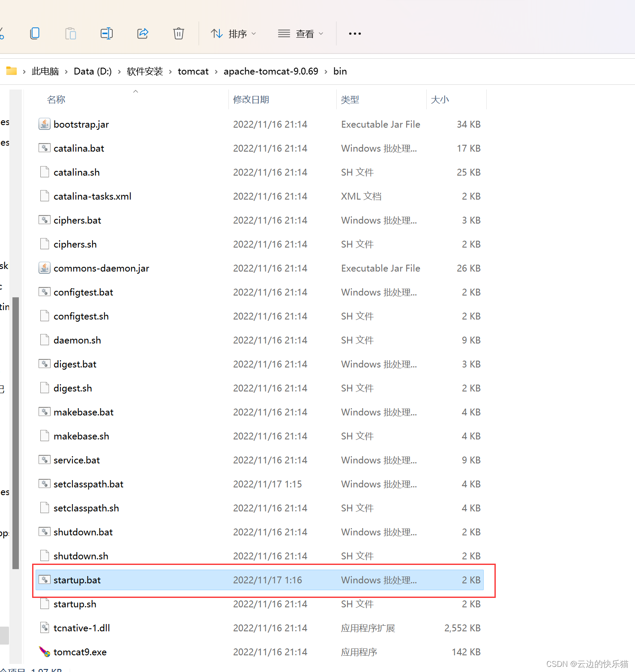Expand chevron after tomcat breadcrumb
The width and height of the screenshot is (635, 672).
[x=216, y=72]
